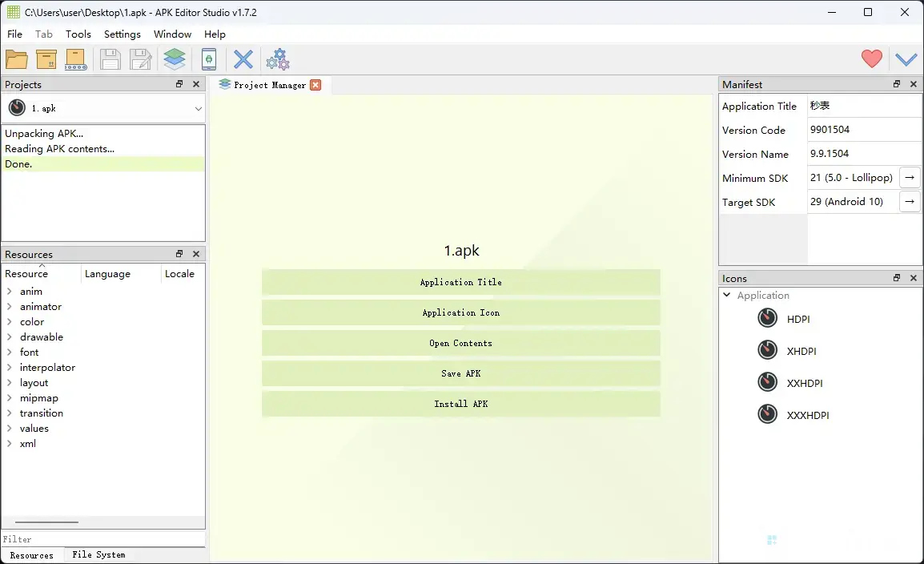Expand the color resource folder
This screenshot has height=564, width=924.
click(10, 322)
